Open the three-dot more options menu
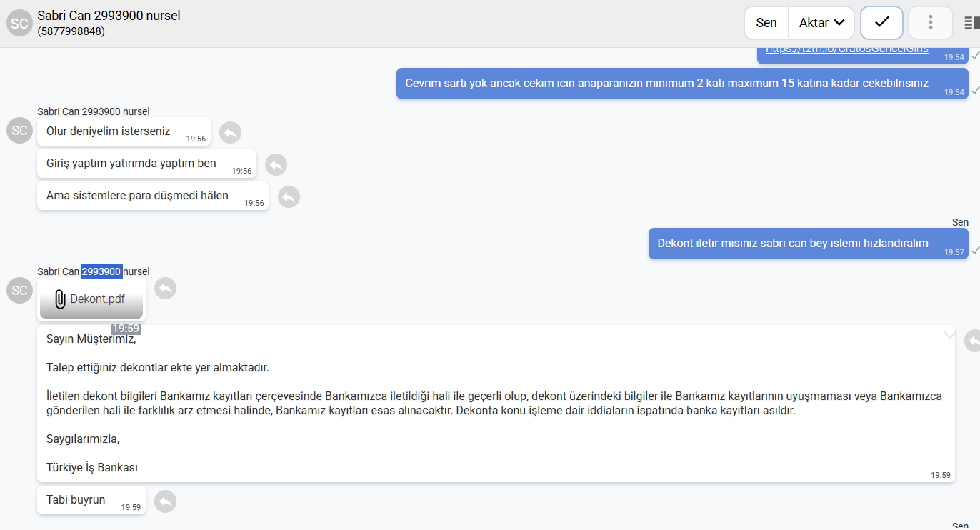980x530 pixels. tap(930, 23)
